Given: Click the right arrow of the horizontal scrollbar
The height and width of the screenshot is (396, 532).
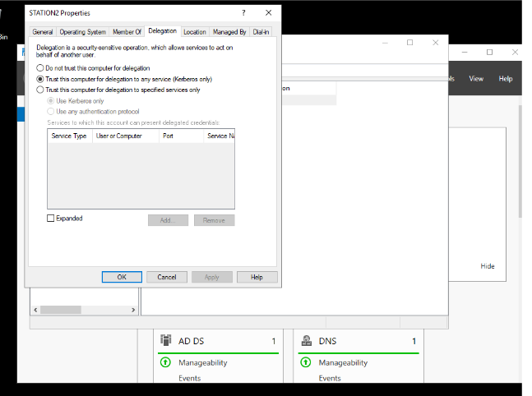Looking at the screenshot, I should coord(133,310).
